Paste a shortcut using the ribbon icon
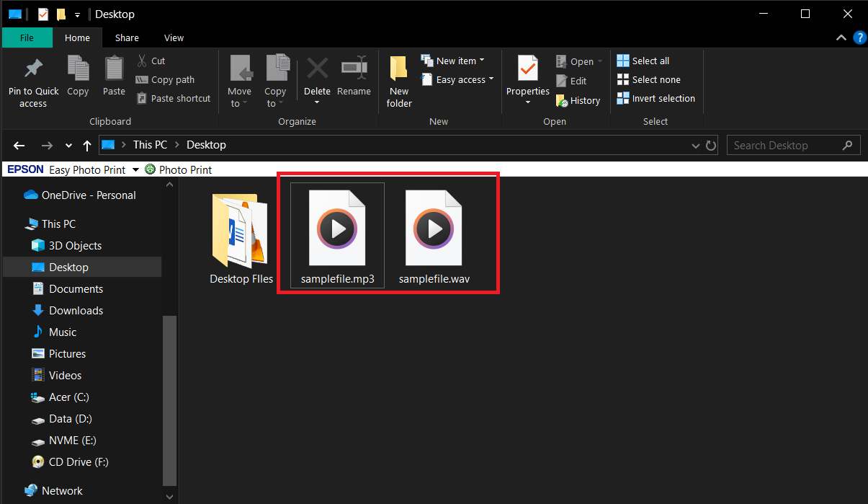This screenshot has width=868, height=504. (173, 98)
